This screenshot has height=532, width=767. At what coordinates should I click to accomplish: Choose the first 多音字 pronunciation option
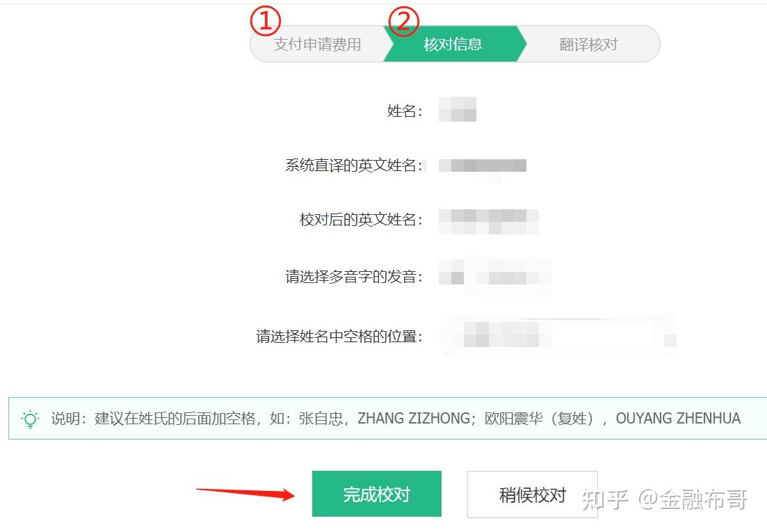tap(451, 277)
